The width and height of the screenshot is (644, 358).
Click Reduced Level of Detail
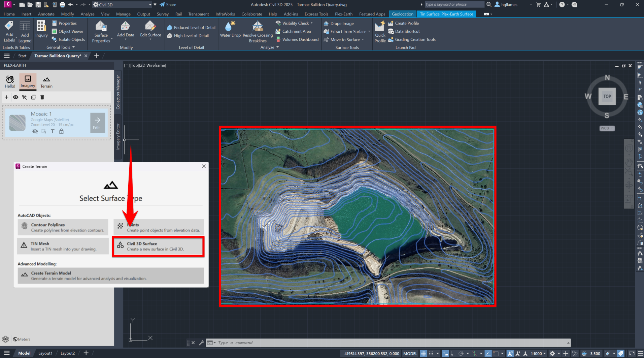(191, 28)
